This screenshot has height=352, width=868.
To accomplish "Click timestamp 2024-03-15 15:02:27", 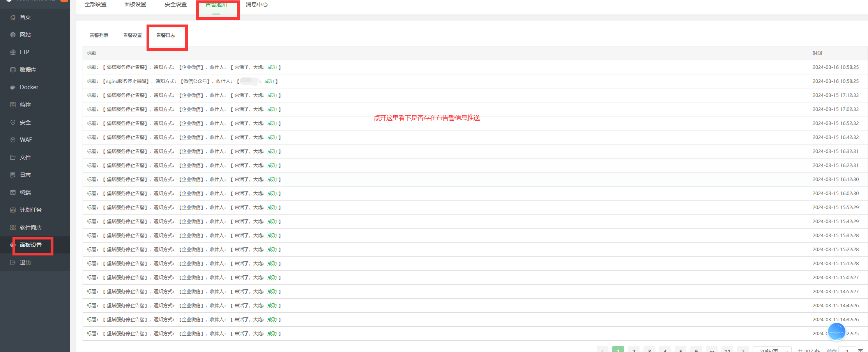I will (836, 278).
